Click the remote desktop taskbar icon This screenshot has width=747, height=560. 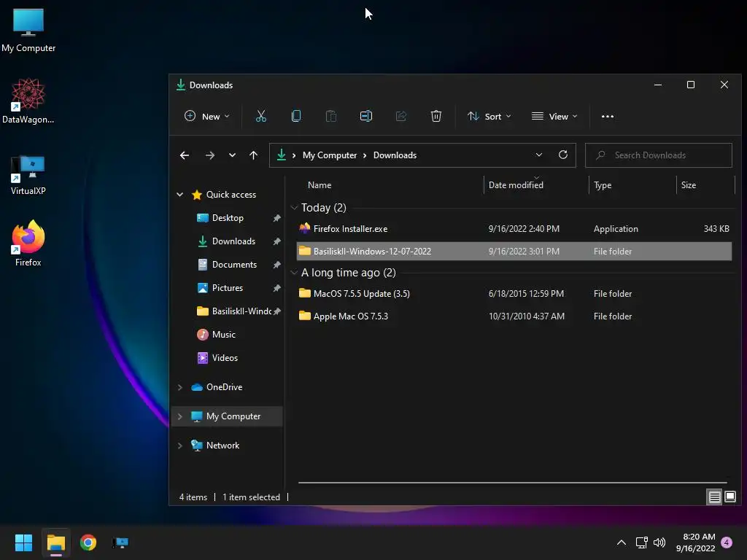pyautogui.click(x=120, y=542)
